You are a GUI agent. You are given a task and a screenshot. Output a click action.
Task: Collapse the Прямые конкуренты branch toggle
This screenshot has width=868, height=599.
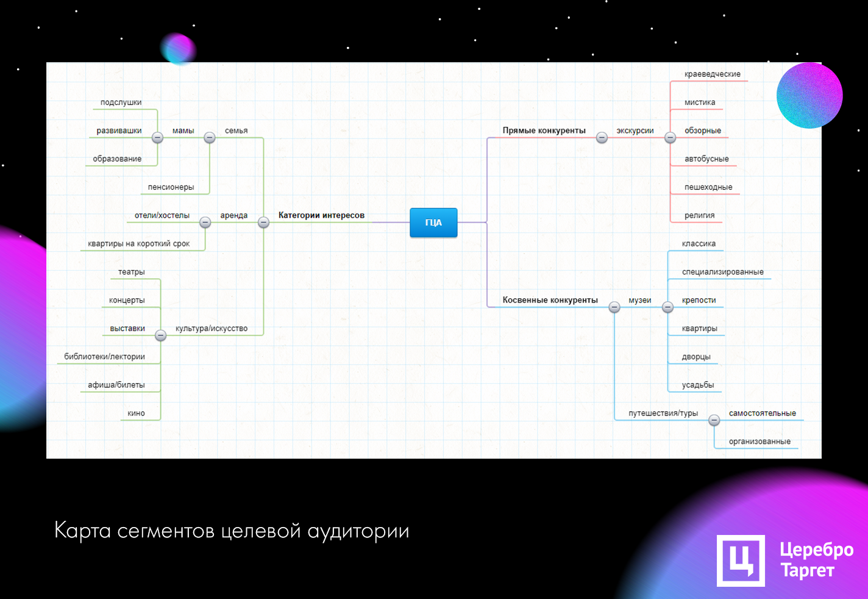click(602, 138)
